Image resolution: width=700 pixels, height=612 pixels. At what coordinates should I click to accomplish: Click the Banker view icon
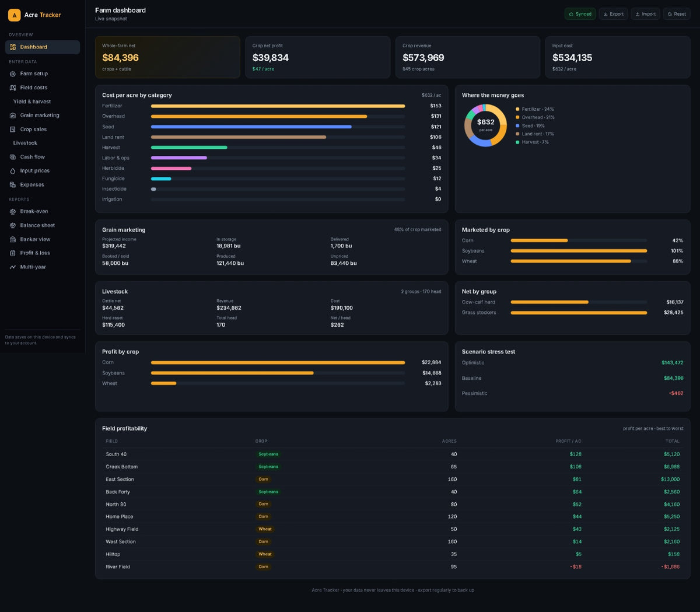click(x=13, y=240)
